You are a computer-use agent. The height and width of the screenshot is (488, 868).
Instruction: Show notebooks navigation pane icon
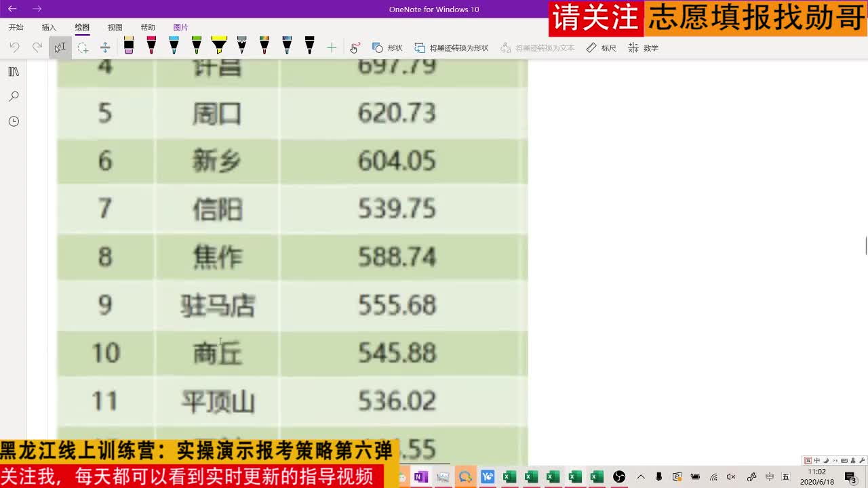coord(14,72)
